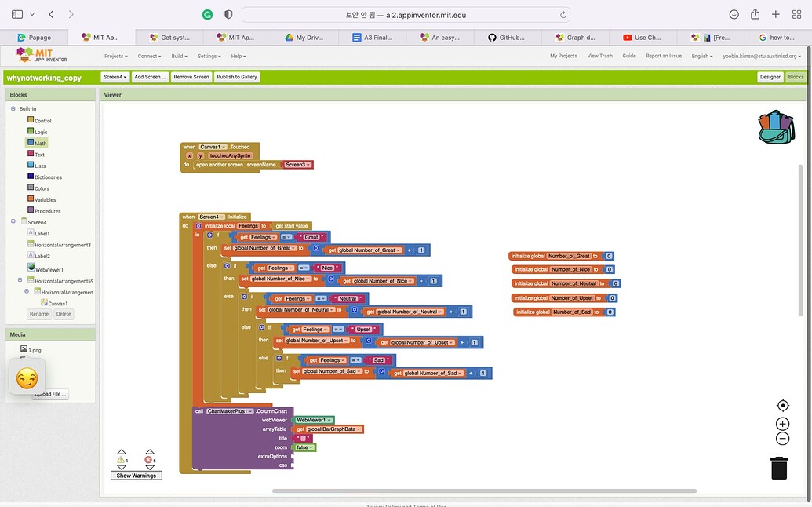The width and height of the screenshot is (812, 507).
Task: Open the English language dropdown
Action: click(702, 56)
